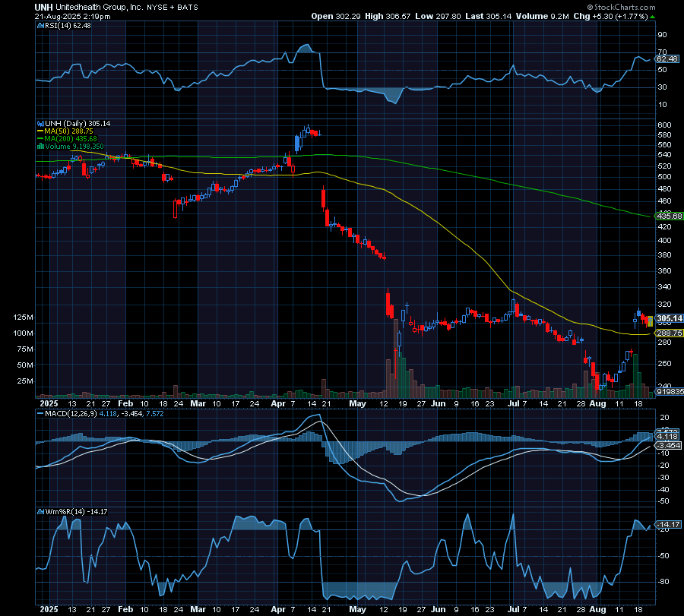
Task: Click the volume bars icon in the legend
Action: 40,147
